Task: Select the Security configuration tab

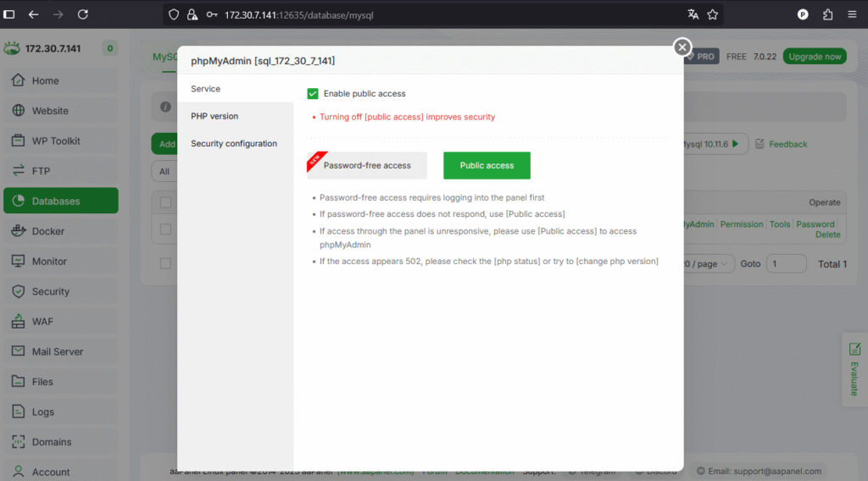Action: (236, 143)
